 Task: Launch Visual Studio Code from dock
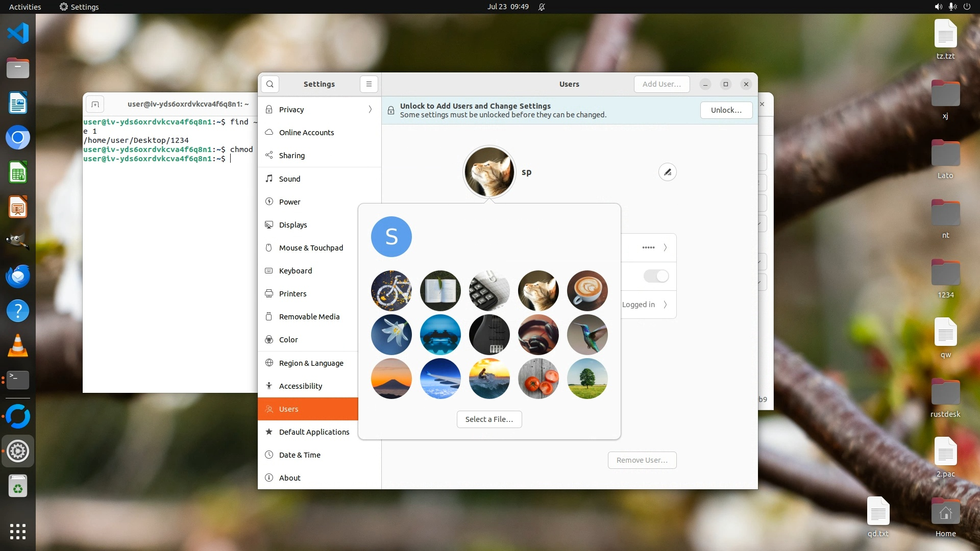(x=18, y=34)
